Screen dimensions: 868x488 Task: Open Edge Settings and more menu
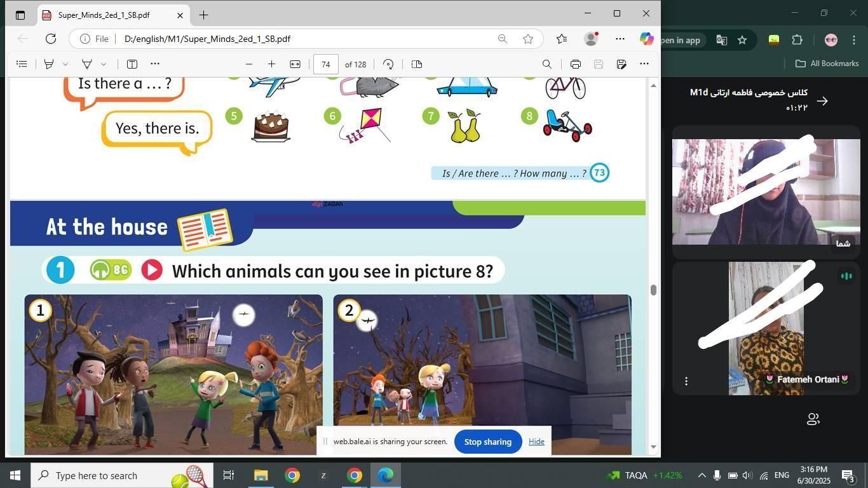pyautogui.click(x=620, y=39)
